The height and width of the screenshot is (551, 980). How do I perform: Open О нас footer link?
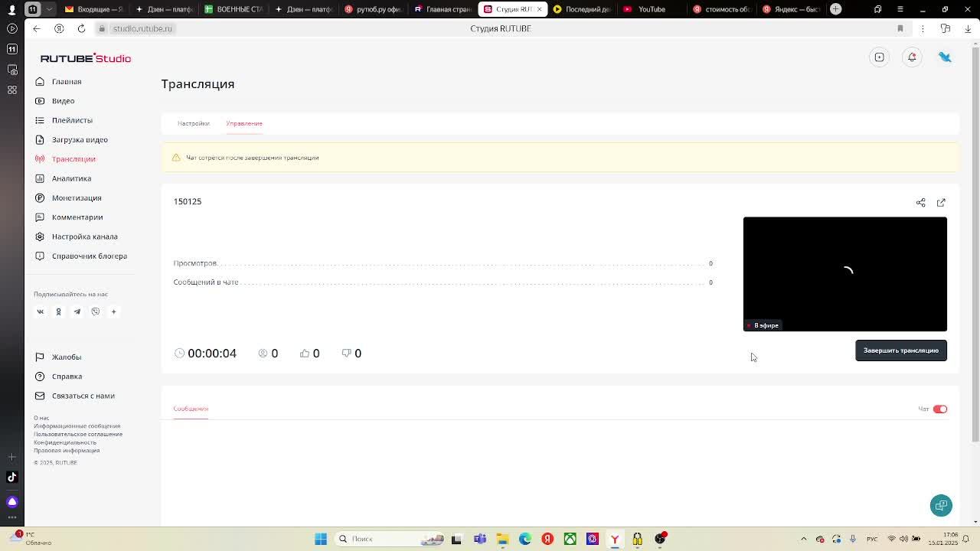[41, 418]
